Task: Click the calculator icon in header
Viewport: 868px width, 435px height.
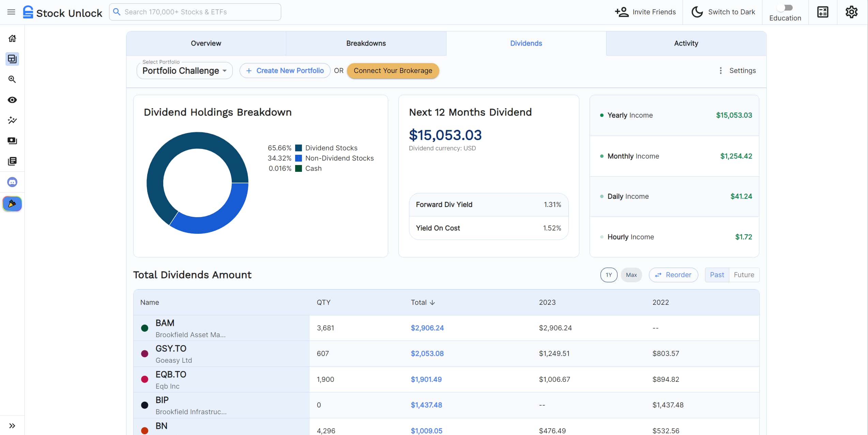Action: point(823,12)
